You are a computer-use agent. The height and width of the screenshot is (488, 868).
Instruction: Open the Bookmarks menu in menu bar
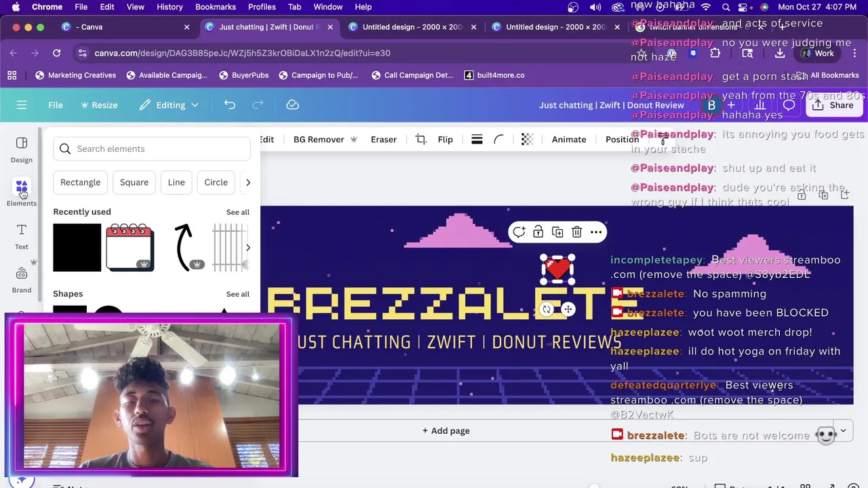pyautogui.click(x=216, y=7)
